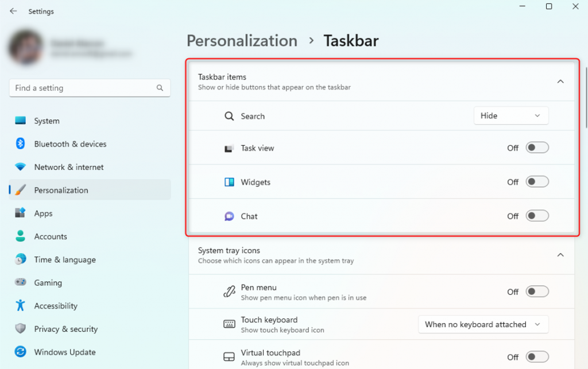588x369 pixels.
Task: Click the user profile picture
Action: [x=25, y=47]
